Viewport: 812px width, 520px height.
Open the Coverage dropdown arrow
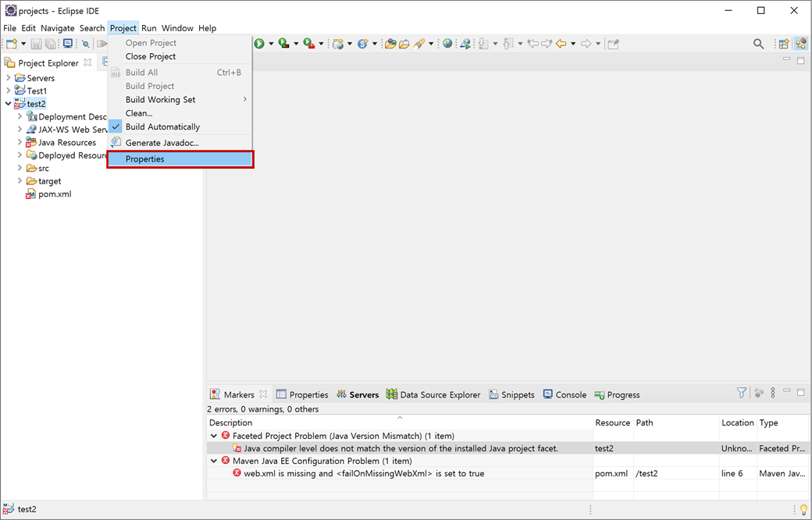pyautogui.click(x=296, y=44)
